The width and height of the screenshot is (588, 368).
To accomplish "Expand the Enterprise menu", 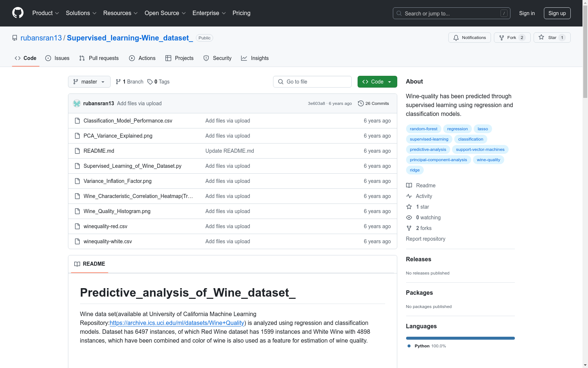I will [209, 13].
